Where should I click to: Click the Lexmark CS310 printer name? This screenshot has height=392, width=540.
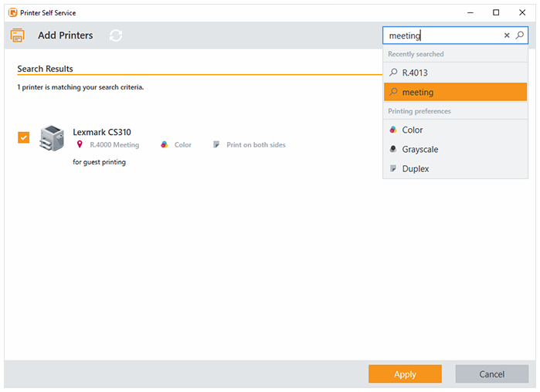pos(102,132)
